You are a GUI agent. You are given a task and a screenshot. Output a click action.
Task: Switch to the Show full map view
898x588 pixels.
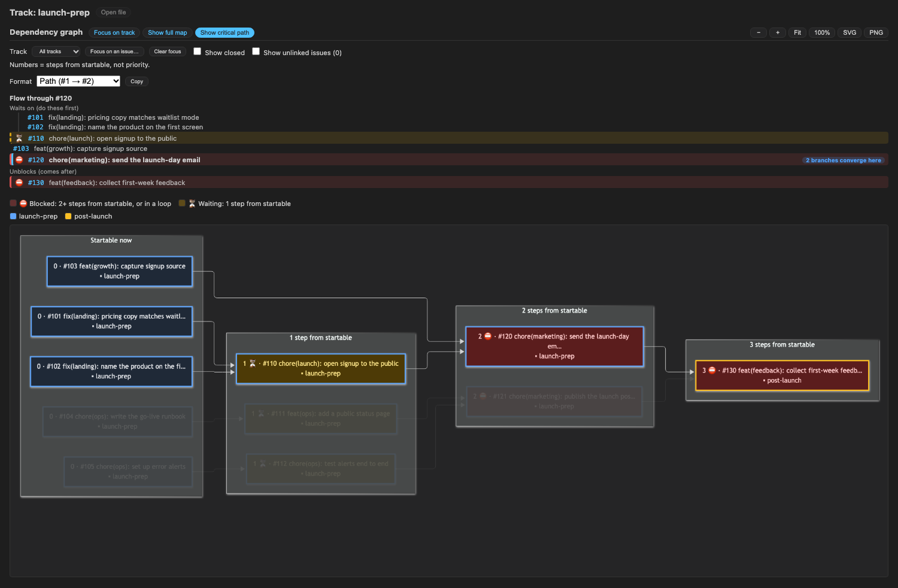(x=168, y=32)
